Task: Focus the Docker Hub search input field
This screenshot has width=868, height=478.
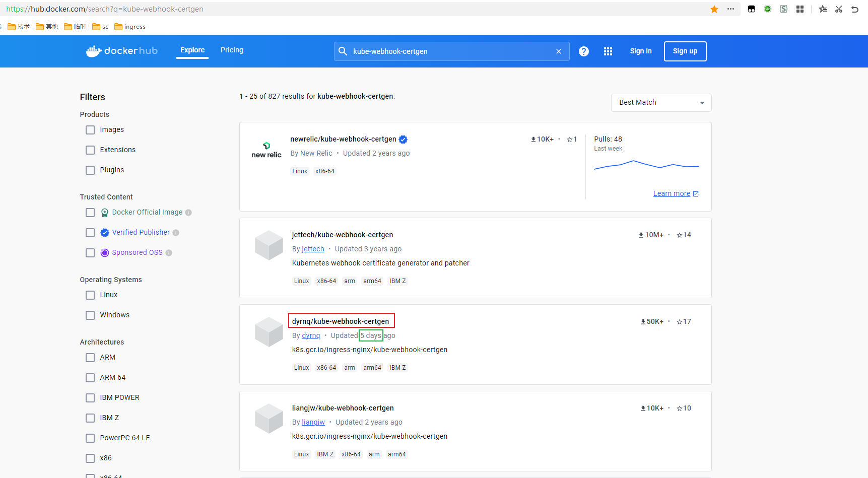Action: pyautogui.click(x=452, y=51)
